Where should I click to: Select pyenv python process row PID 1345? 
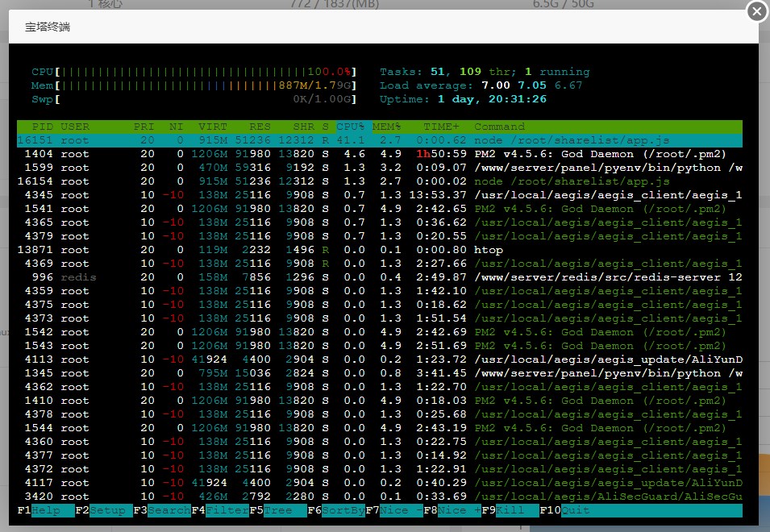pyautogui.click(x=380, y=373)
